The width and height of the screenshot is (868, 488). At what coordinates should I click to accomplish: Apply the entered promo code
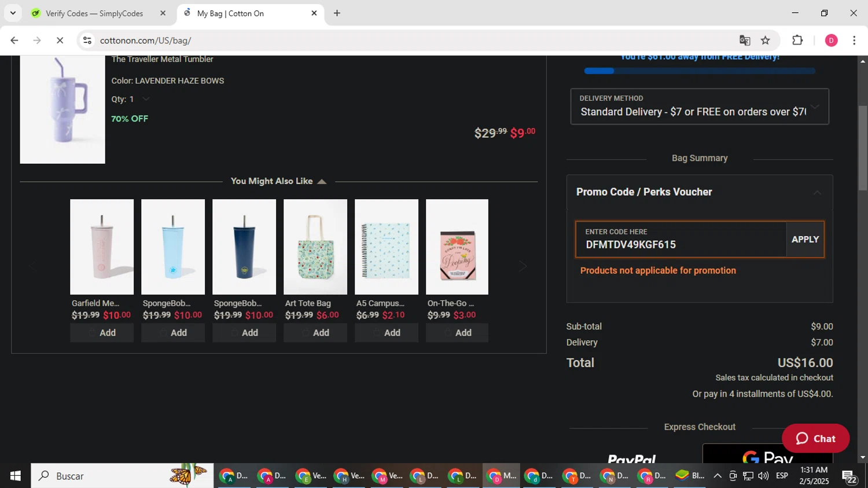(x=805, y=239)
